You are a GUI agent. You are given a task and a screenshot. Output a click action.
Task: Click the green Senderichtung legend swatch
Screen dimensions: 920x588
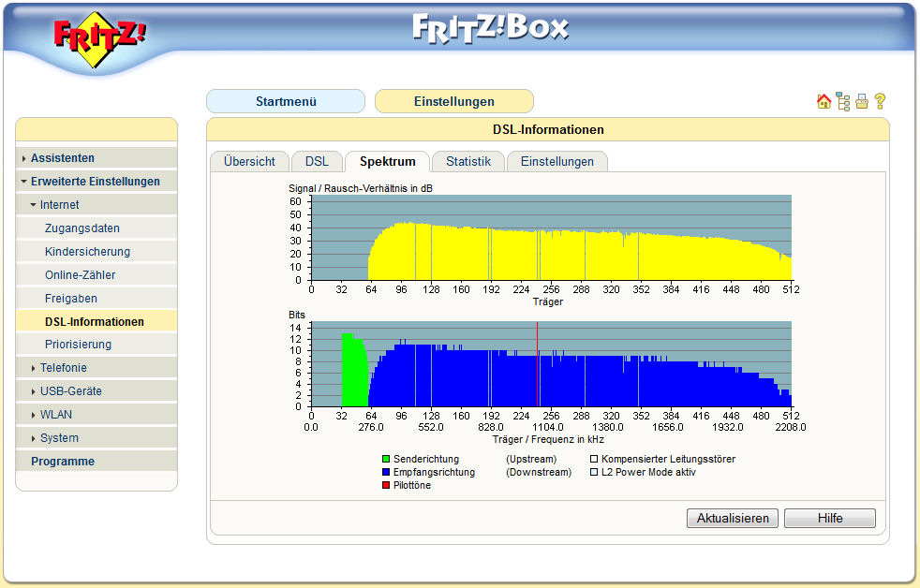[x=385, y=460]
